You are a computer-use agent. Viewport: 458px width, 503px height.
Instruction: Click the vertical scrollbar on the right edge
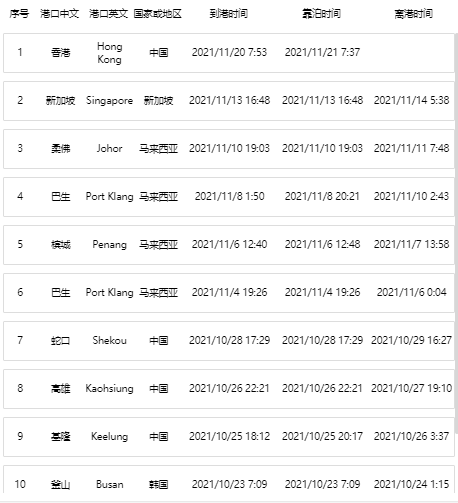click(456, 233)
